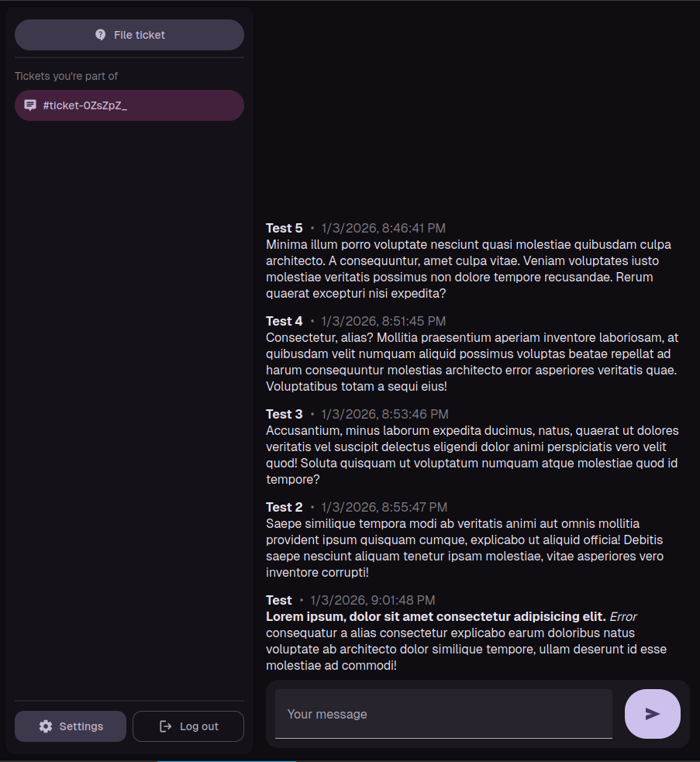
Task: Select the Test 4 username
Action: click(x=284, y=321)
